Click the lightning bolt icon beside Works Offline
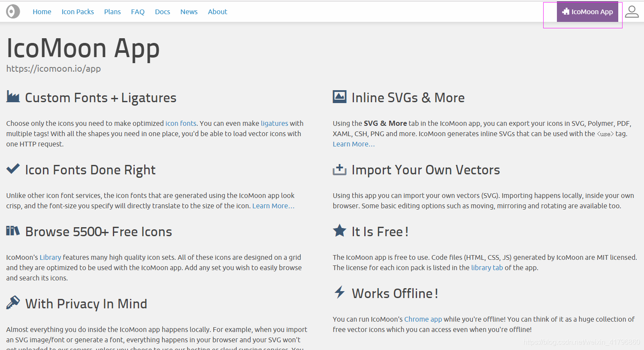The height and width of the screenshot is (350, 644). tap(339, 292)
